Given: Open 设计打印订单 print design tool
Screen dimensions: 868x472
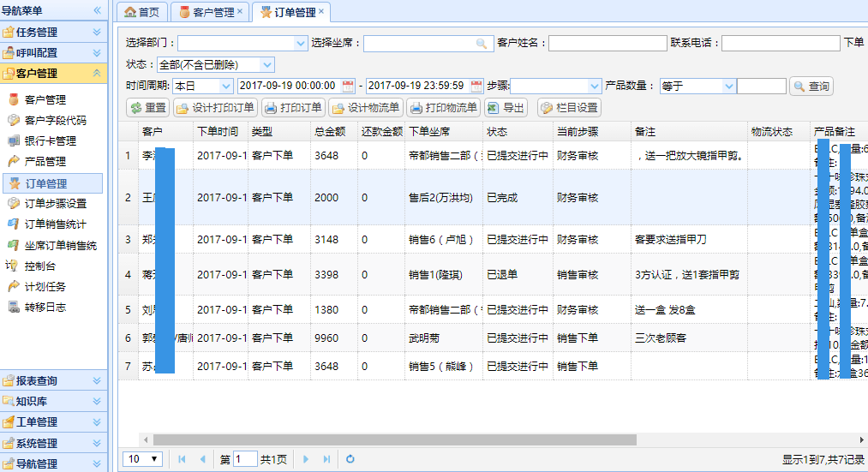Looking at the screenshot, I should 215,108.
